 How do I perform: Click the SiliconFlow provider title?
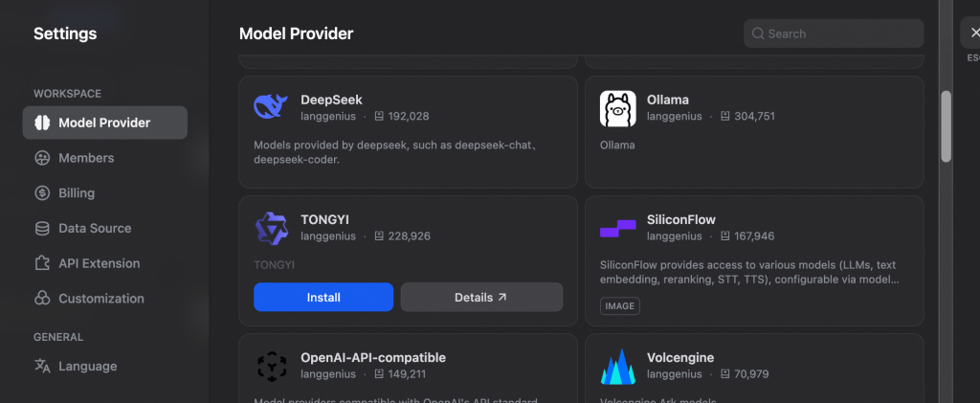point(681,220)
